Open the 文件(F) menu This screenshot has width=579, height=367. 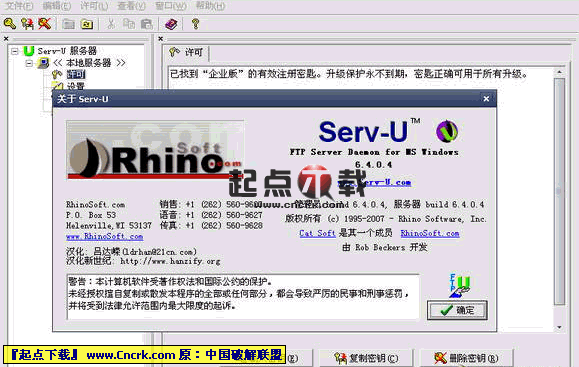19,6
